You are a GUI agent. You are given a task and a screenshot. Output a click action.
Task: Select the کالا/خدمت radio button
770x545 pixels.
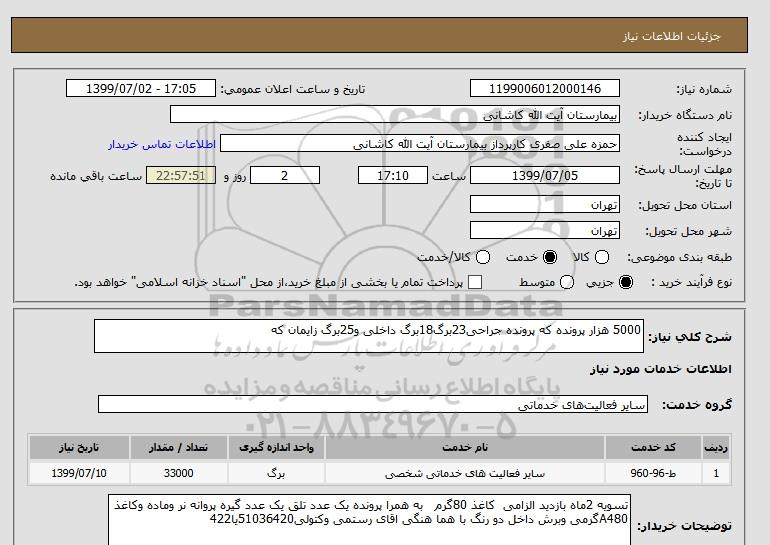(483, 257)
